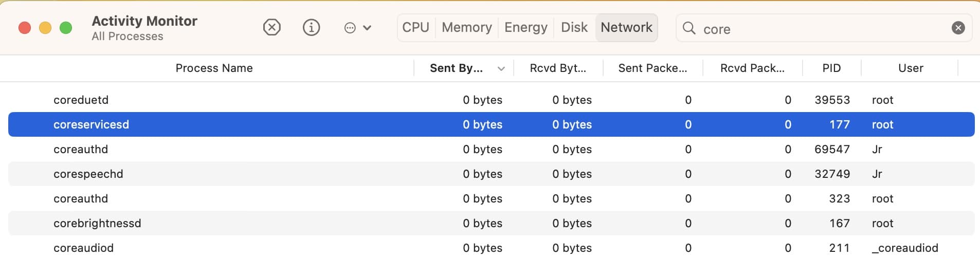
Task: Click Jr user in corespeechd row
Action: tap(877, 174)
